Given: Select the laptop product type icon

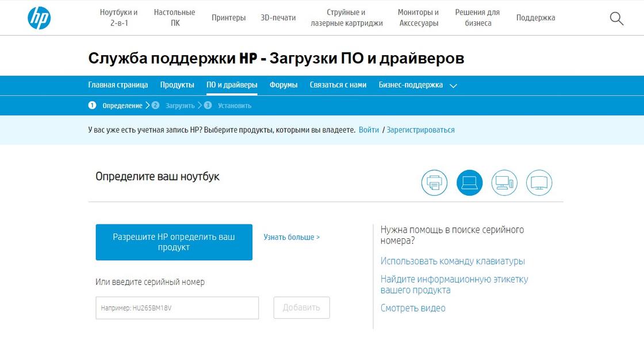Looking at the screenshot, I should (469, 183).
